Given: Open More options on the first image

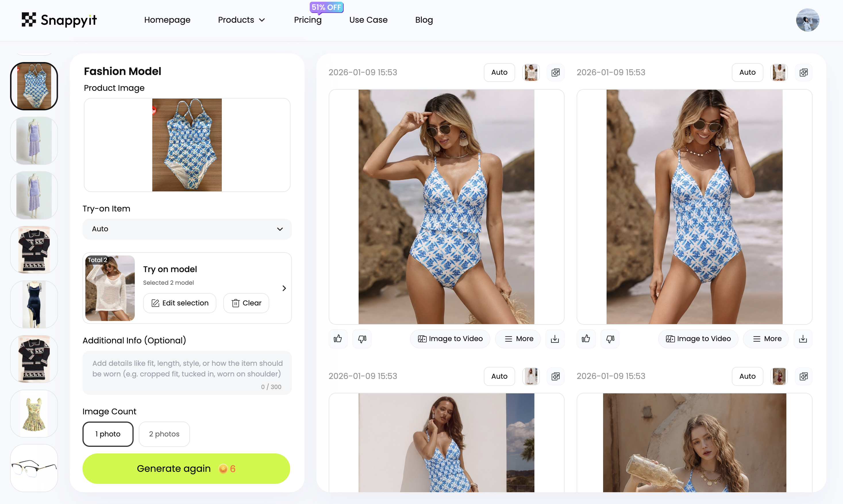Looking at the screenshot, I should (518, 338).
